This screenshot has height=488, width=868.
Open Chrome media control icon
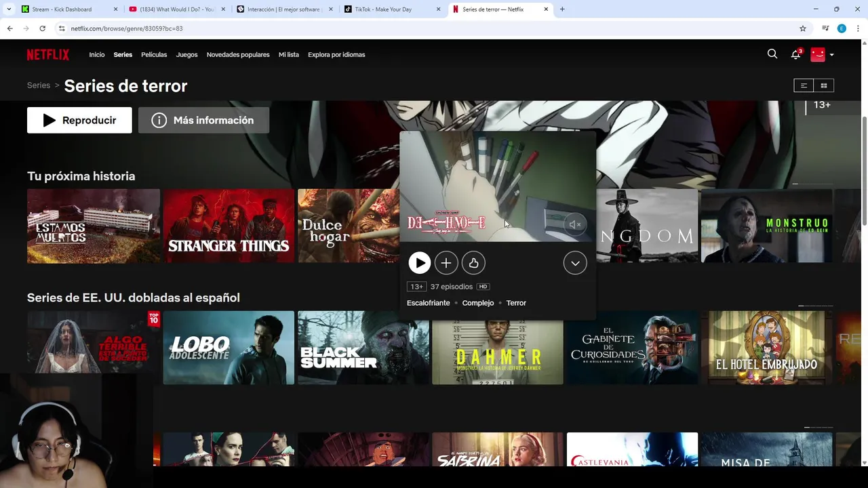click(x=825, y=28)
